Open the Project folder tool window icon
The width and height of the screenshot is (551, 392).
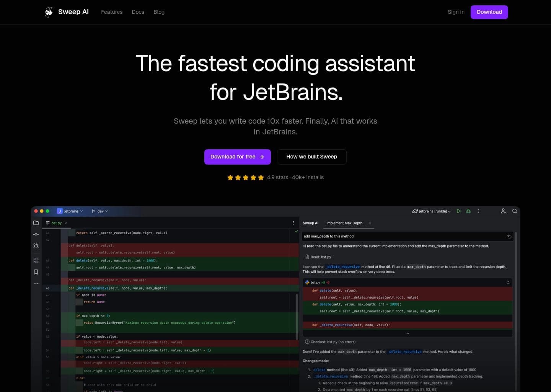tap(36, 223)
